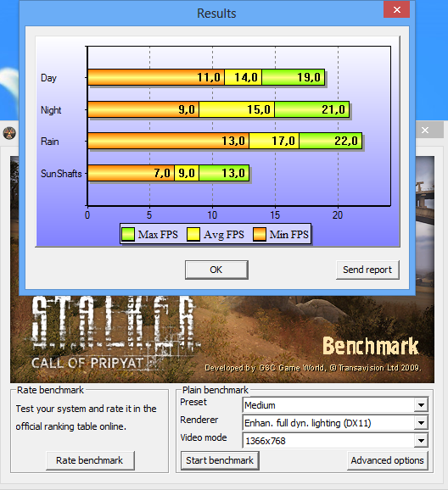This screenshot has width=448, height=490.
Task: Click the Rate benchmark button
Action: (90, 460)
